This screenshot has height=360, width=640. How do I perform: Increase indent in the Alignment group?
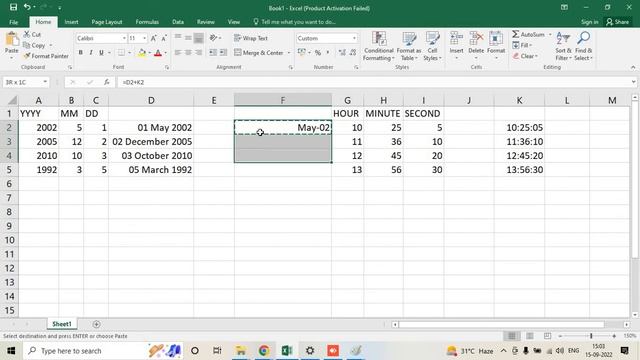pos(223,52)
